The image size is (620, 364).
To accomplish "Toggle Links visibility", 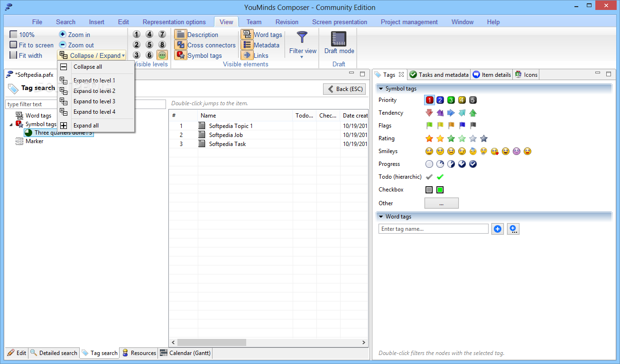I will tap(255, 55).
